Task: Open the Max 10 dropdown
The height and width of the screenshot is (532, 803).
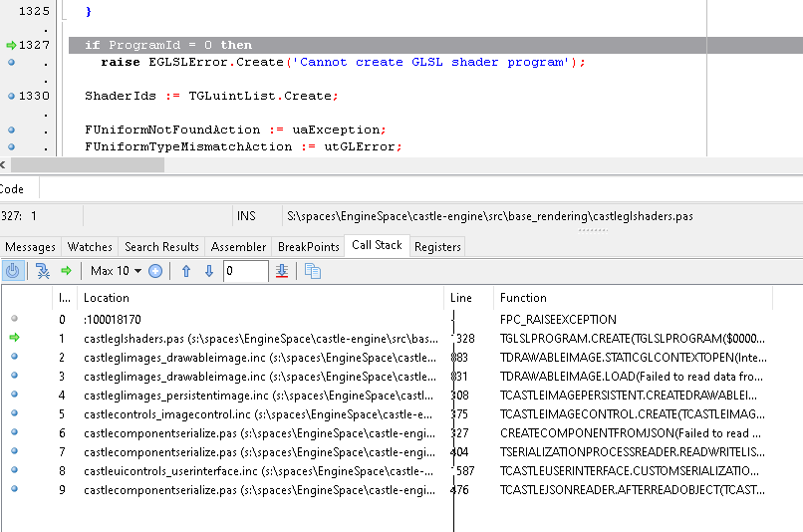Action: (x=117, y=271)
